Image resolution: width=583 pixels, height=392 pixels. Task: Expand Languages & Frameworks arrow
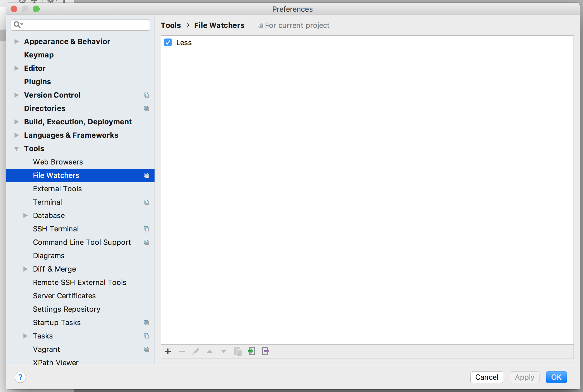click(16, 135)
